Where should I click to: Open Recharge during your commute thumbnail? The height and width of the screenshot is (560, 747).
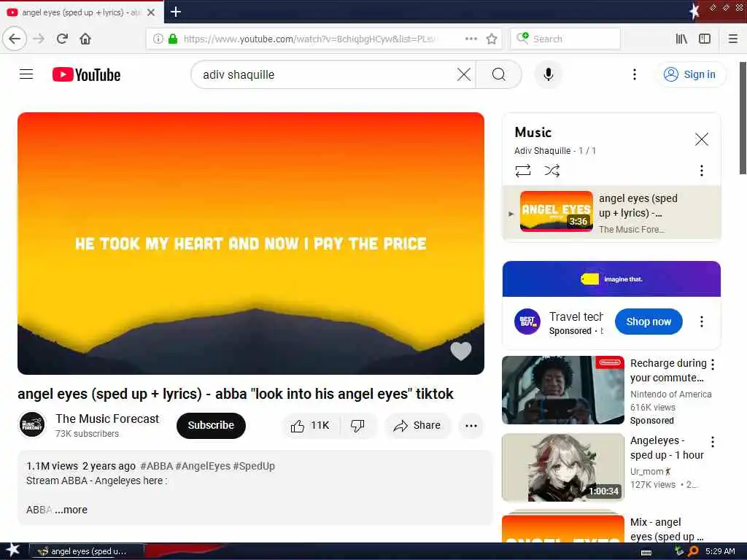click(563, 389)
